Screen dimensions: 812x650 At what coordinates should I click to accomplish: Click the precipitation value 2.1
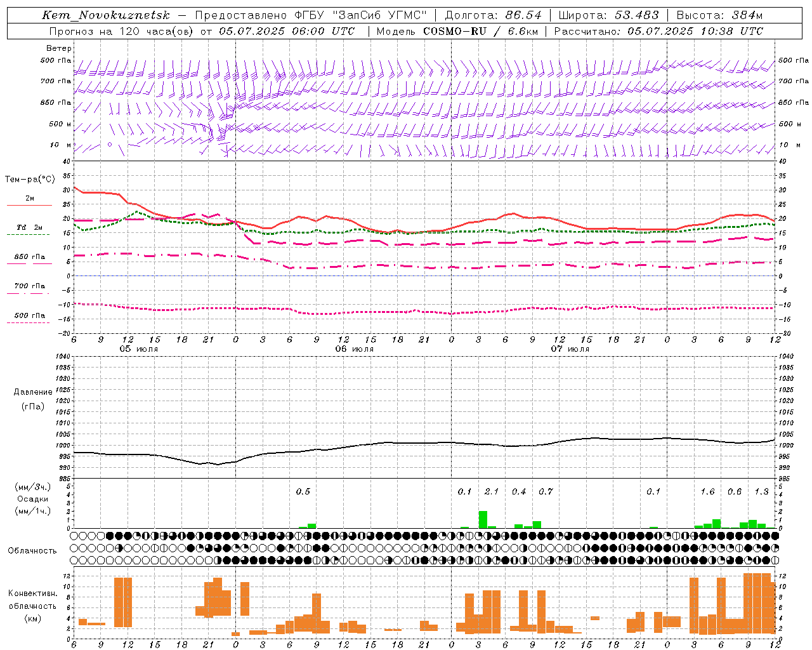(x=492, y=491)
